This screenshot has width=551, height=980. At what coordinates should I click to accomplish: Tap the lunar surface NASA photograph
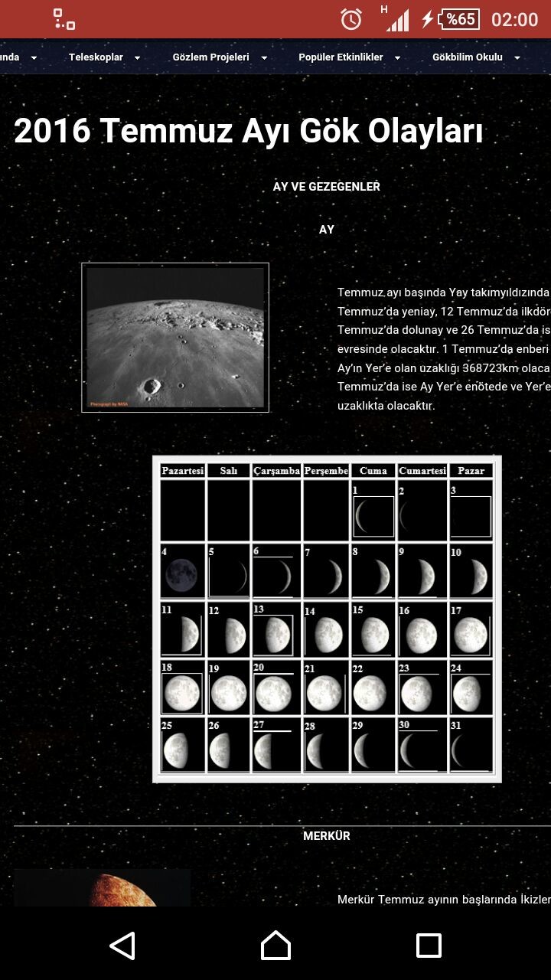coord(175,338)
